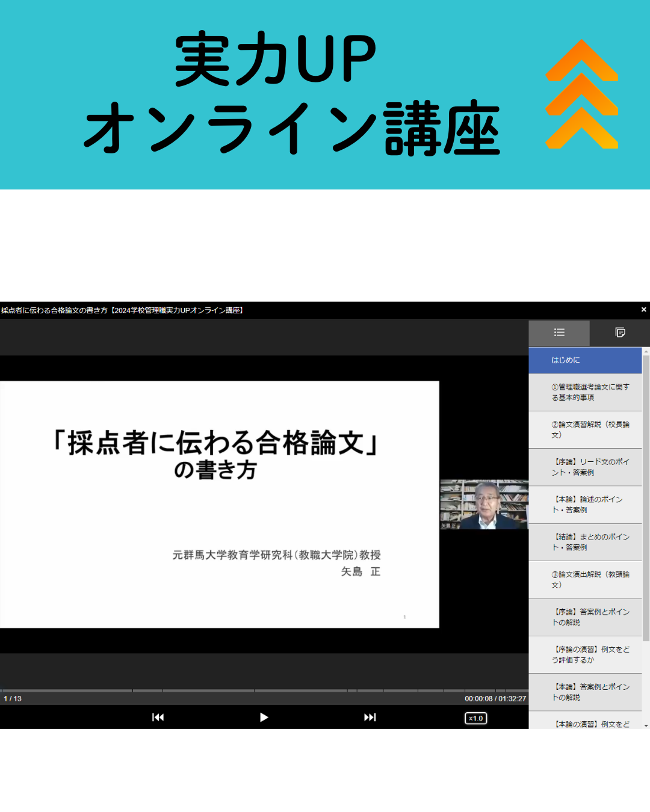This screenshot has height=812, width=650.
Task: Open 【結論】まとめのポイント・答案例 chapter
Action: coord(586,542)
